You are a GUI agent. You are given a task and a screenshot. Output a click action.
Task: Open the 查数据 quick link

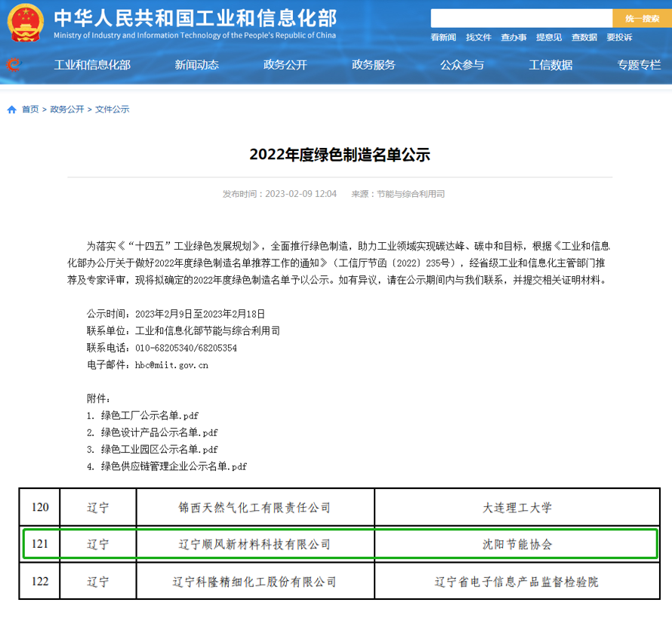(584, 38)
